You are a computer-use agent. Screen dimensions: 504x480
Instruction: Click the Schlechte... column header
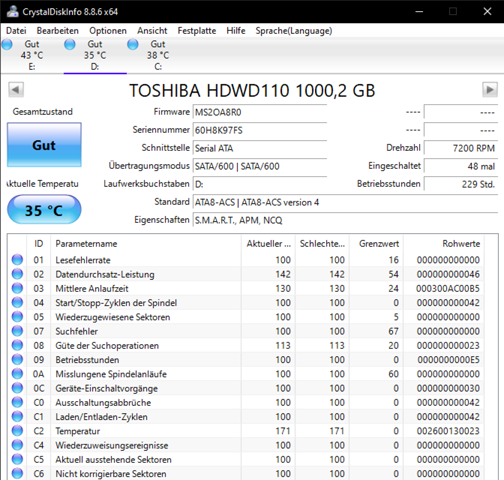coord(322,244)
